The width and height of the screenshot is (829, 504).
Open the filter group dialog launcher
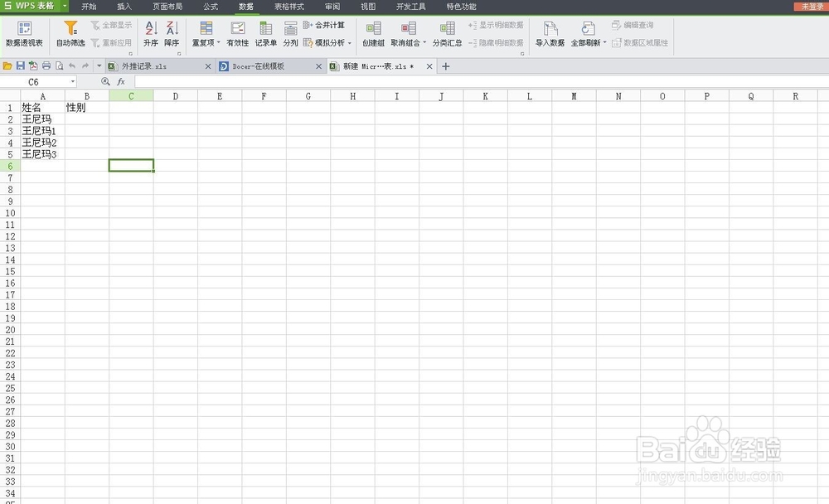[x=131, y=53]
